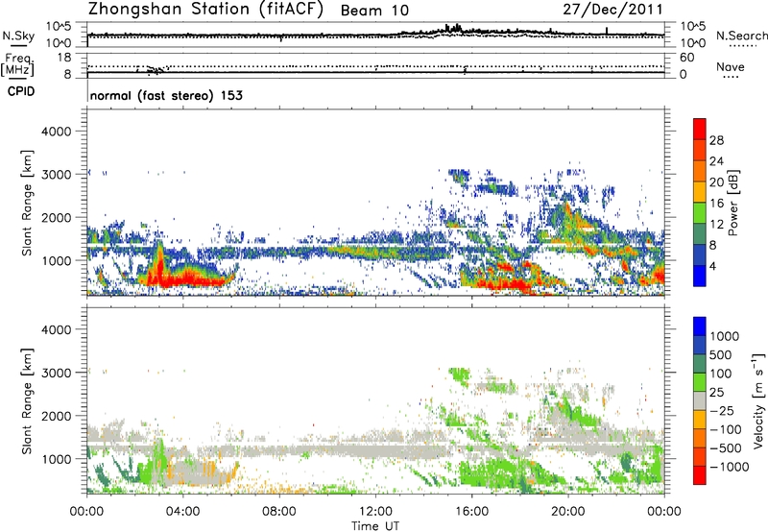Click the 'Zhongshan Station (fitACF)' title
Screen dimensions: 768x532
[205, 10]
